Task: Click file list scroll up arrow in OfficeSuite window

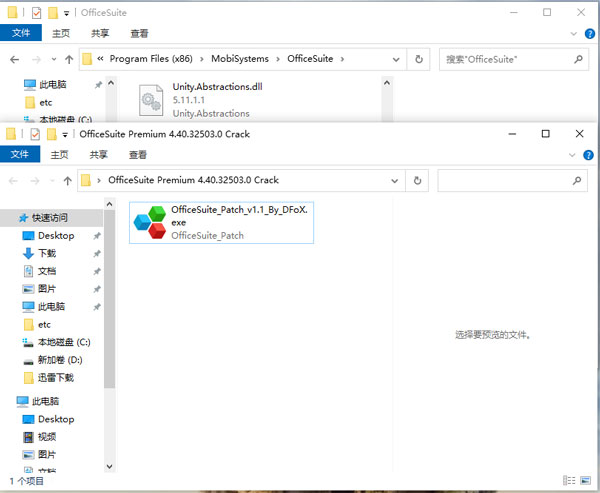Action: tap(387, 83)
